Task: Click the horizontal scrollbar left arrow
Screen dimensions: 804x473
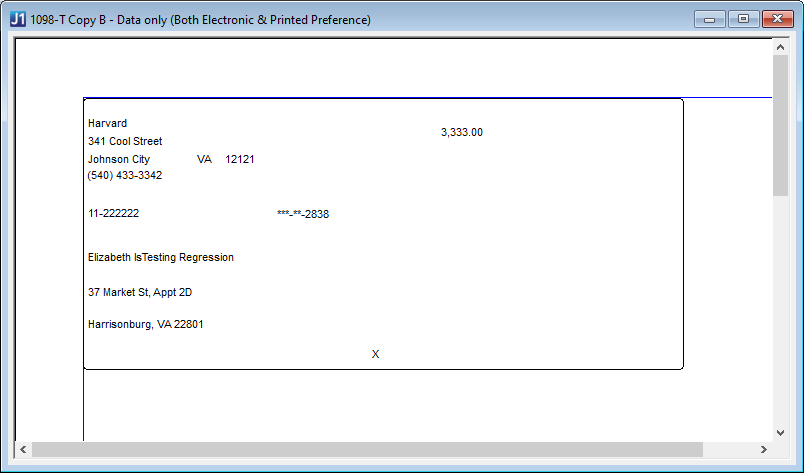Action: click(23, 449)
